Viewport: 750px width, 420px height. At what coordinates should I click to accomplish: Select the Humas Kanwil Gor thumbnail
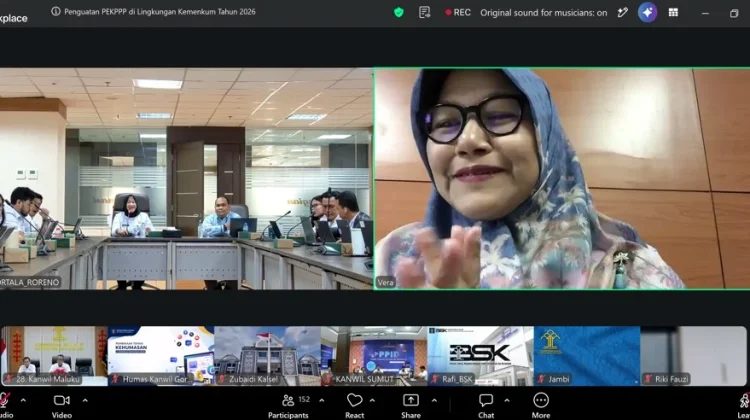point(161,356)
